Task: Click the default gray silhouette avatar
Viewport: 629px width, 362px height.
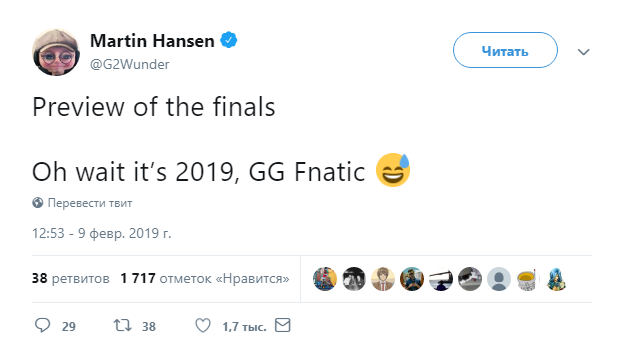Action: (499, 279)
